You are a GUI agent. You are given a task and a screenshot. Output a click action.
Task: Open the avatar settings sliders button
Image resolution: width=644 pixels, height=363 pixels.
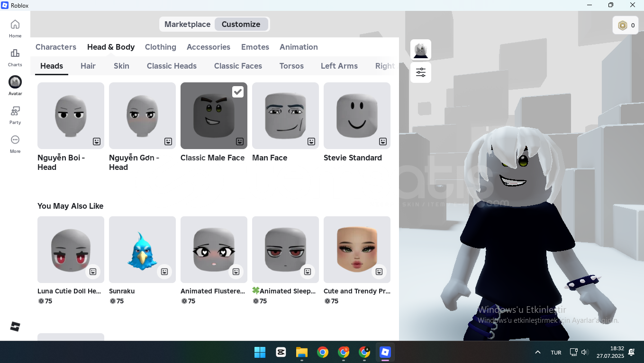[421, 72]
